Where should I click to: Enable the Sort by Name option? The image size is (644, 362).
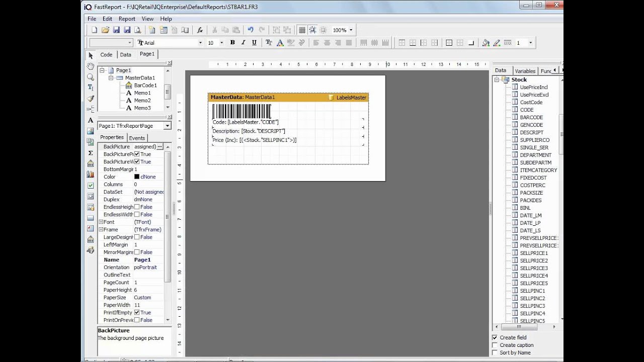coord(495,353)
